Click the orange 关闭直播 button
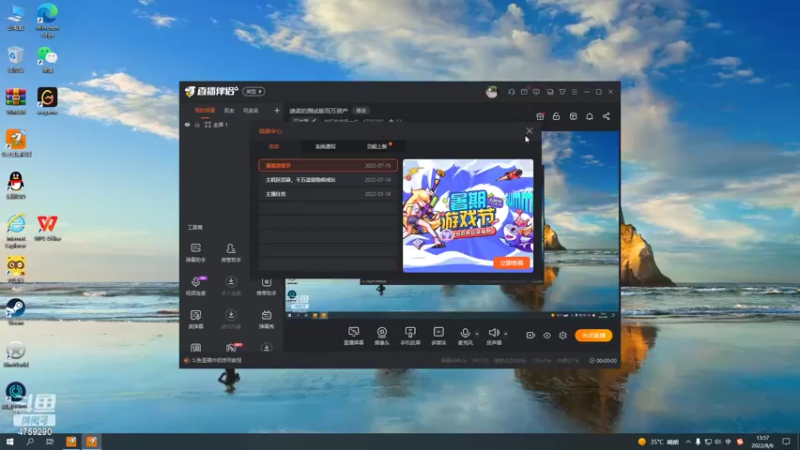 593,335
